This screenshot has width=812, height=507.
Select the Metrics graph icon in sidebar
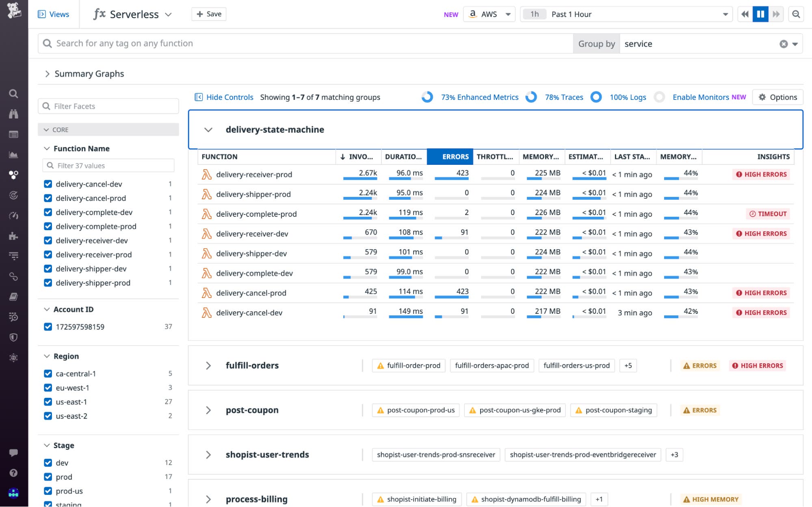click(14, 154)
